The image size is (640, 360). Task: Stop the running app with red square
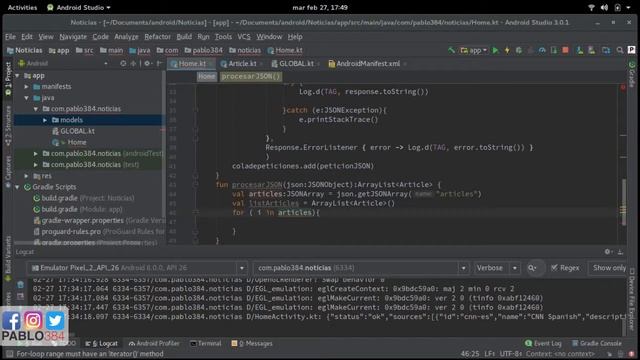(x=565, y=50)
